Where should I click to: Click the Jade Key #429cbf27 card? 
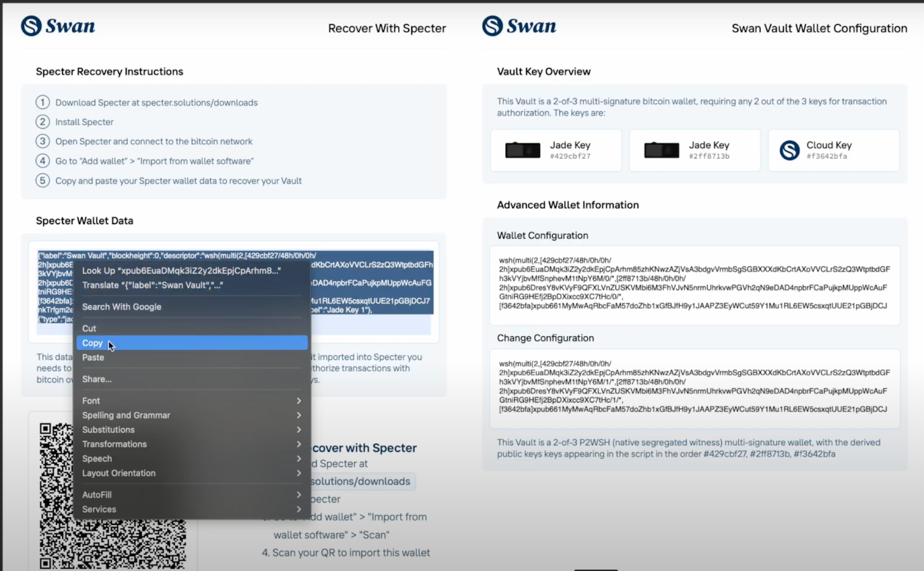click(x=556, y=150)
